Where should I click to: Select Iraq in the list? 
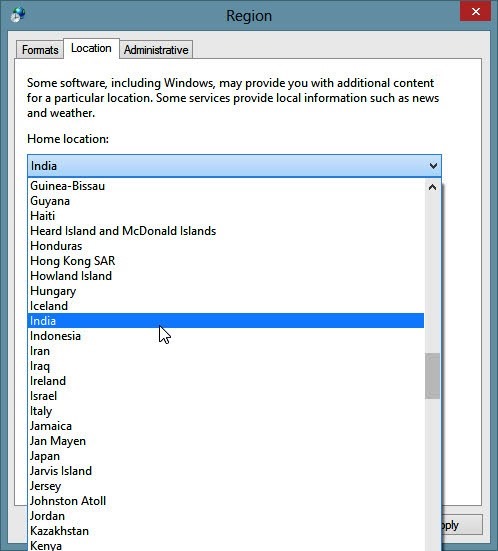(226, 366)
